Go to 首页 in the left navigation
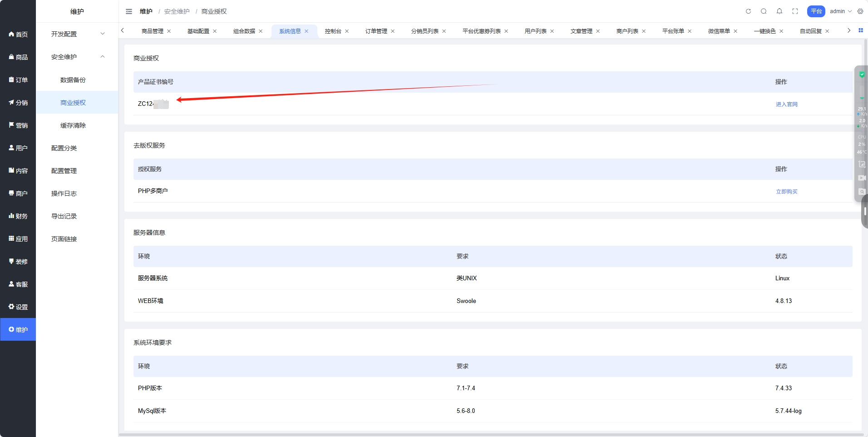This screenshot has width=868, height=437. click(x=18, y=35)
